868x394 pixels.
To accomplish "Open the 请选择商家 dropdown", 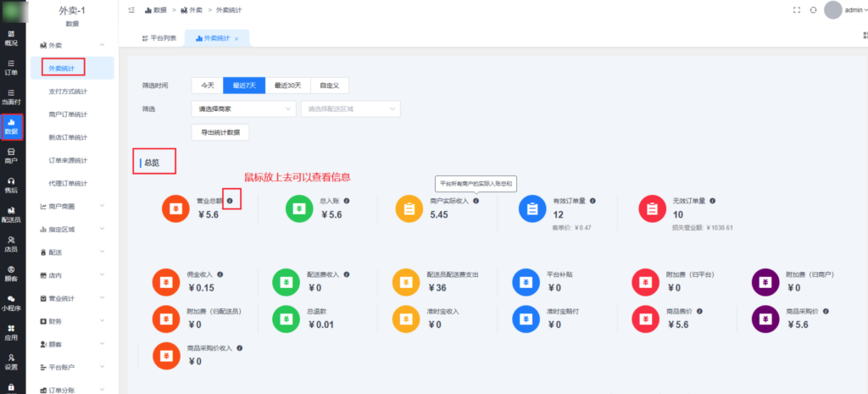I will point(244,108).
